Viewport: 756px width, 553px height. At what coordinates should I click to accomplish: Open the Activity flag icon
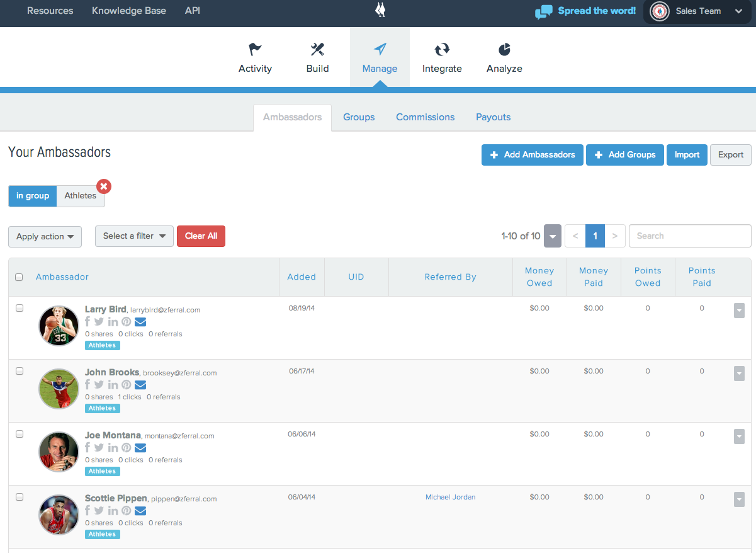(255, 49)
